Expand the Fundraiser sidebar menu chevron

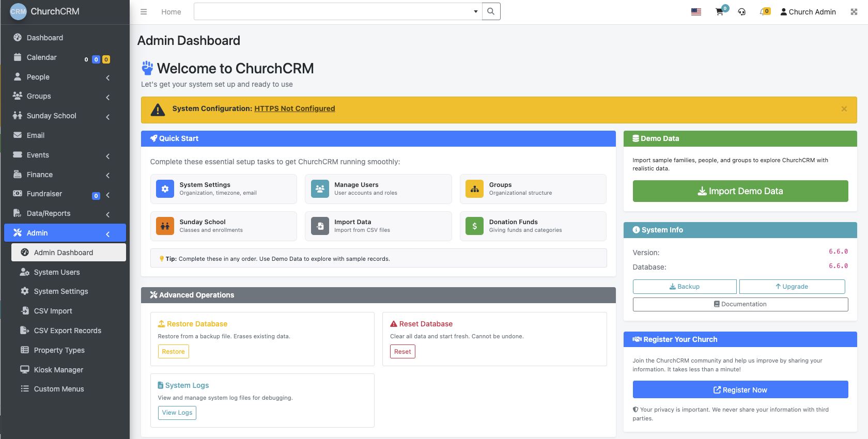(108, 195)
